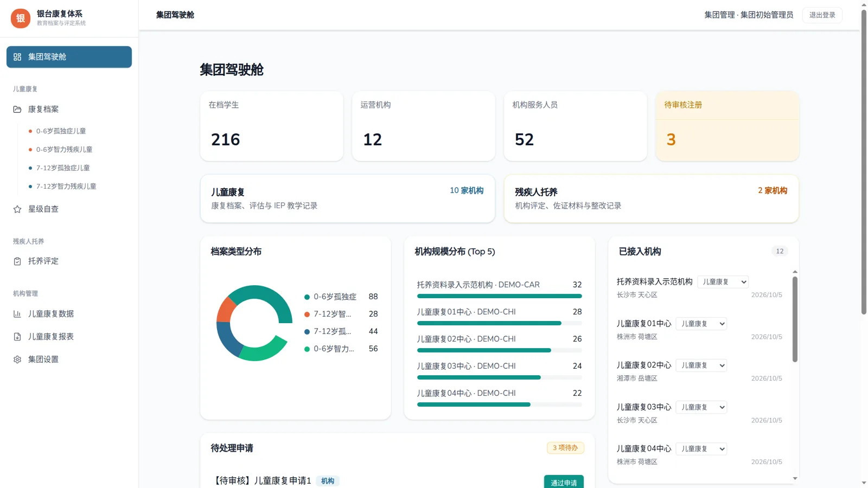868x488 pixels.
Task: Click the 集团设置 gear icon
Action: 17,359
